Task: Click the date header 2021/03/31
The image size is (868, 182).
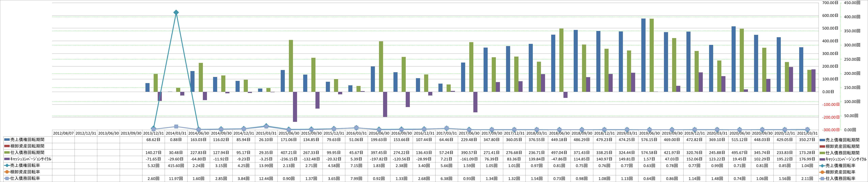Action: (807, 133)
